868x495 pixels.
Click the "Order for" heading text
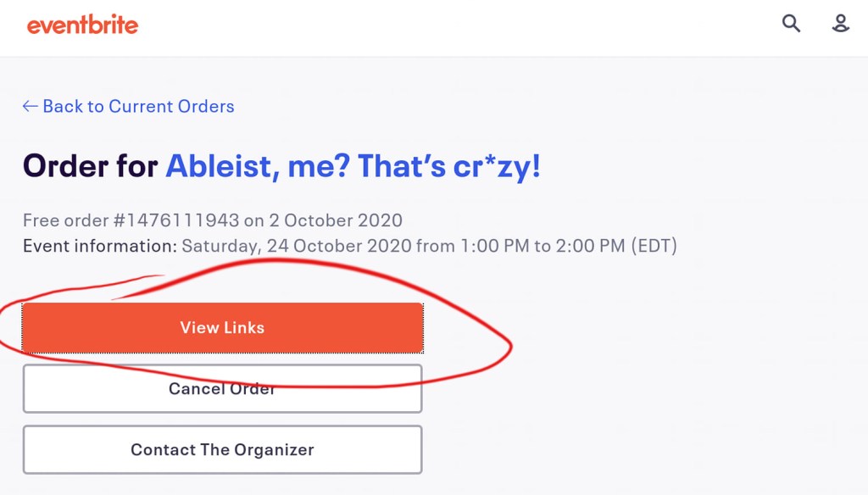[x=91, y=165]
